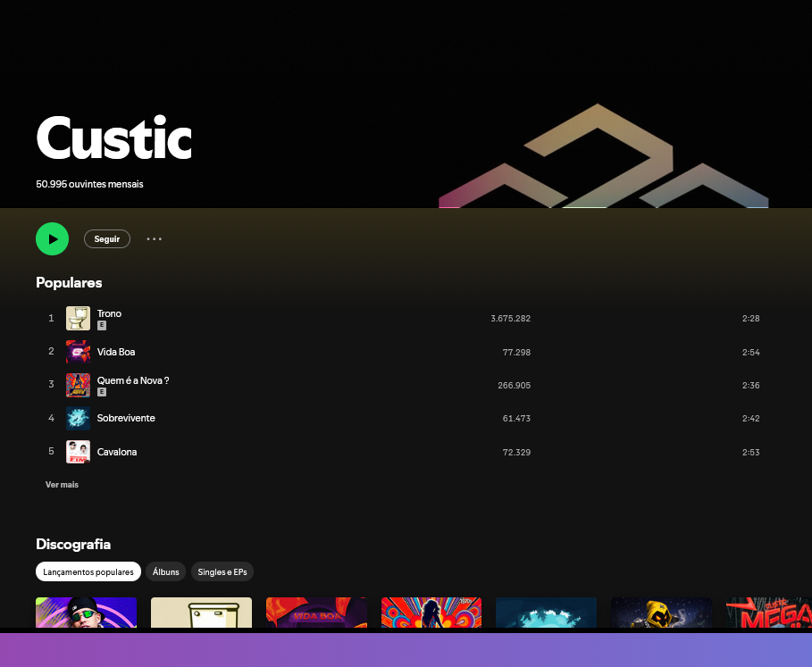The width and height of the screenshot is (812, 667).
Task: Select the Lançamentos populares filter
Action: click(88, 571)
